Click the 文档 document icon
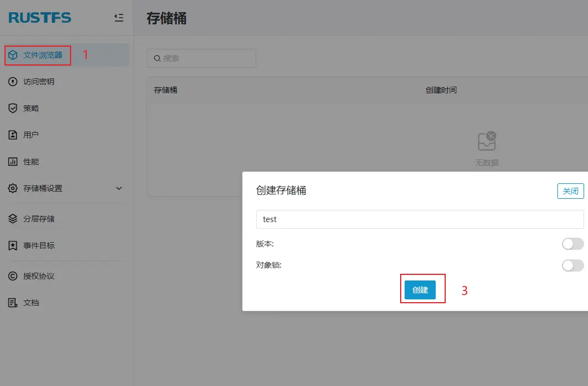 tap(12, 302)
